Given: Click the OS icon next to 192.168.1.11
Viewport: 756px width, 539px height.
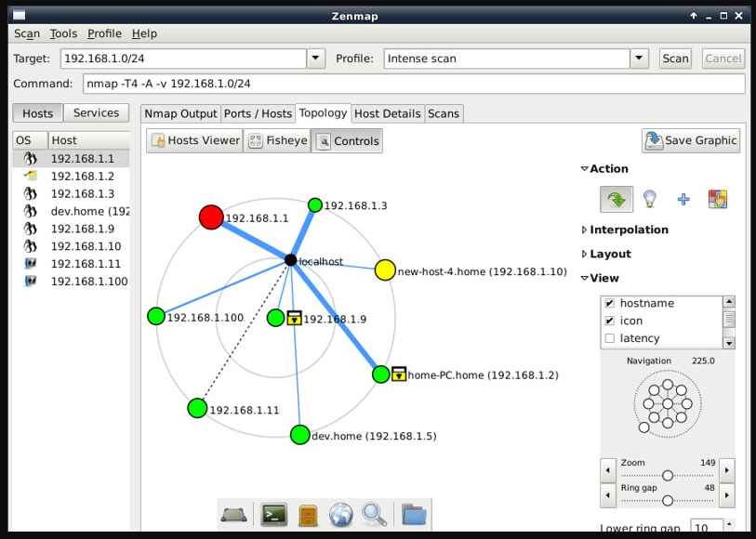Looking at the screenshot, I should pos(31,264).
